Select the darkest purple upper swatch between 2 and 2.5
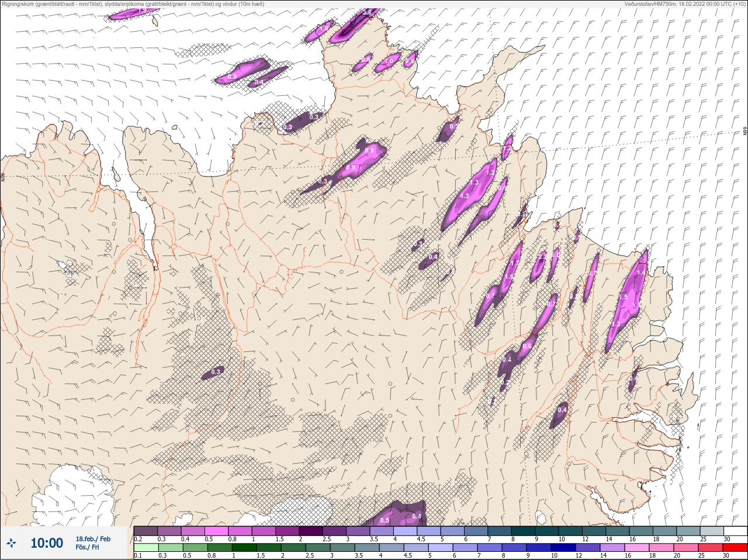 pyautogui.click(x=311, y=531)
